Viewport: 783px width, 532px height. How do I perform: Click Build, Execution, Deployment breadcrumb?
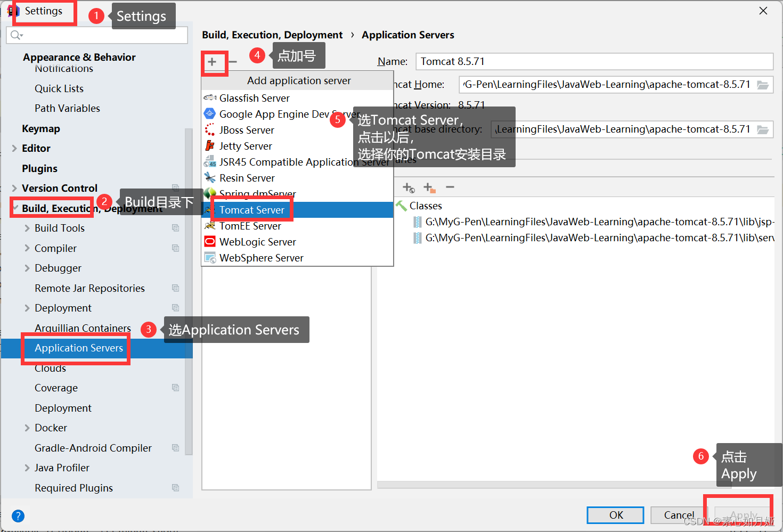tap(272, 35)
